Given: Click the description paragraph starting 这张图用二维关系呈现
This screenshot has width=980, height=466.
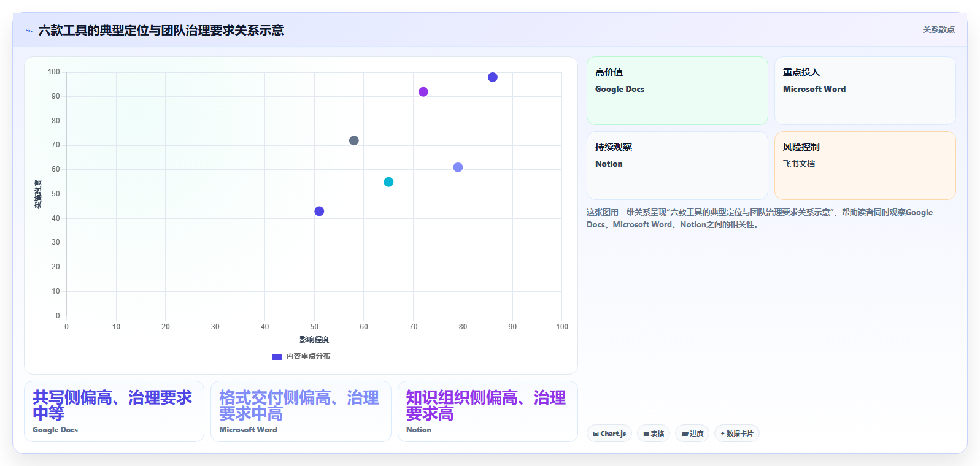Looking at the screenshot, I should (x=760, y=218).
